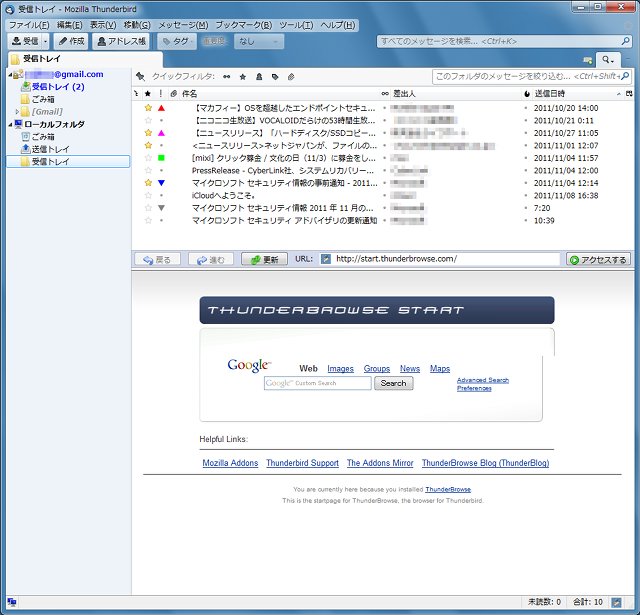
Task: Click the 受信 get mail button
Action: tap(25, 41)
